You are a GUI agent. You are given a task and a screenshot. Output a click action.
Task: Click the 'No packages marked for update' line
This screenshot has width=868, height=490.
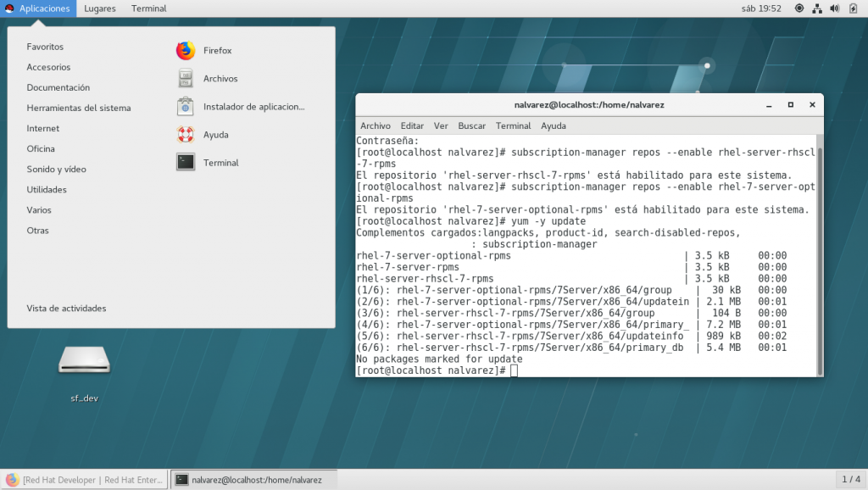[x=439, y=359]
